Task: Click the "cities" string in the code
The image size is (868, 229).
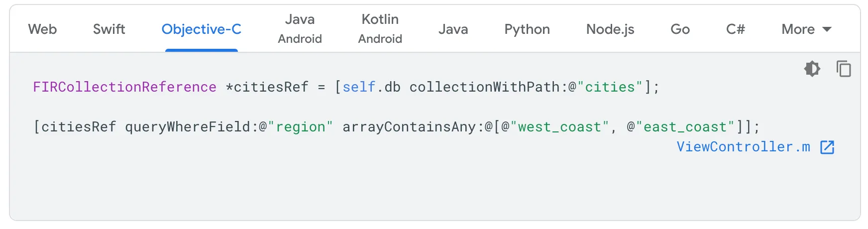Action: tap(610, 87)
